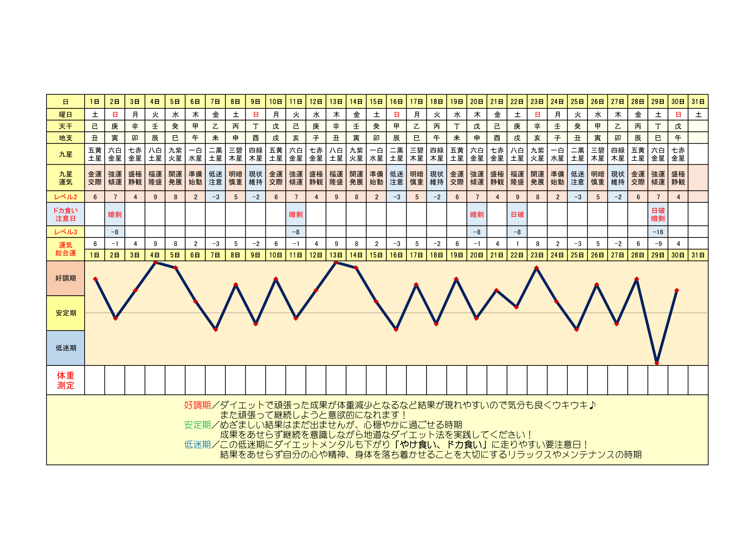Click the chart peak point on day 4
The image size is (756, 535).
pyautogui.click(x=155, y=263)
